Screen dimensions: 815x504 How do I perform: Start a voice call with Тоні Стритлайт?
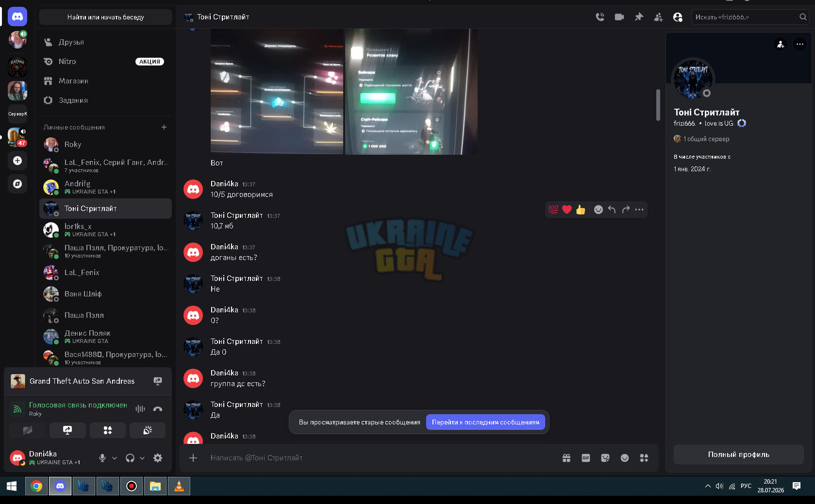tap(600, 17)
